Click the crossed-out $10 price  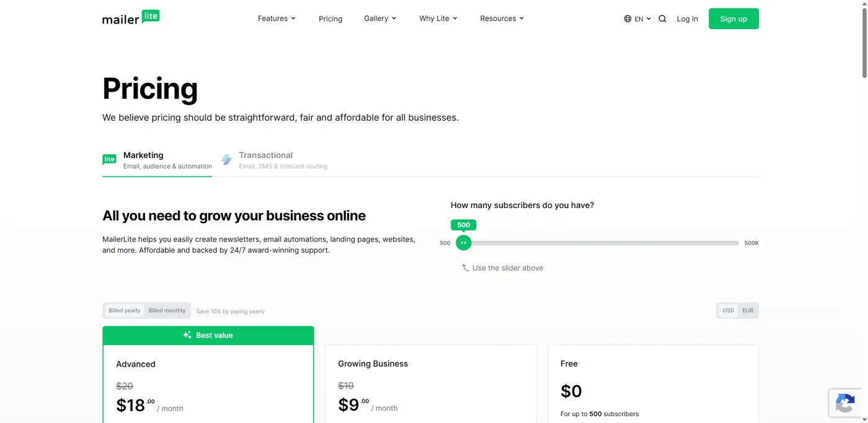(346, 385)
